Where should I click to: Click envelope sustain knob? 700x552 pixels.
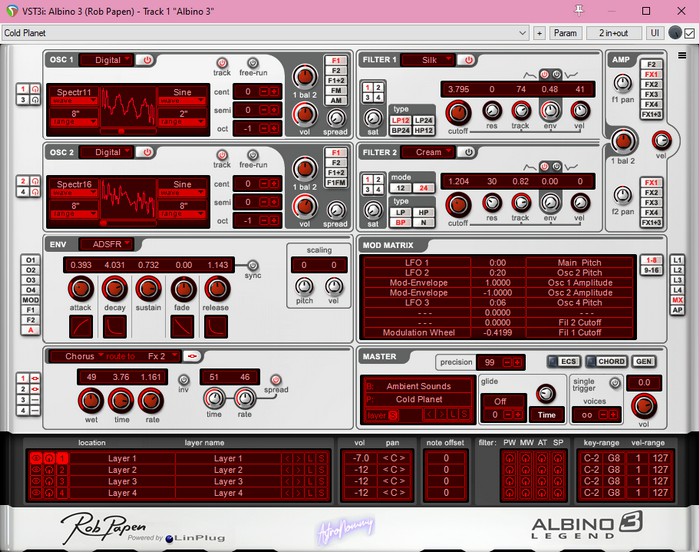[148, 289]
